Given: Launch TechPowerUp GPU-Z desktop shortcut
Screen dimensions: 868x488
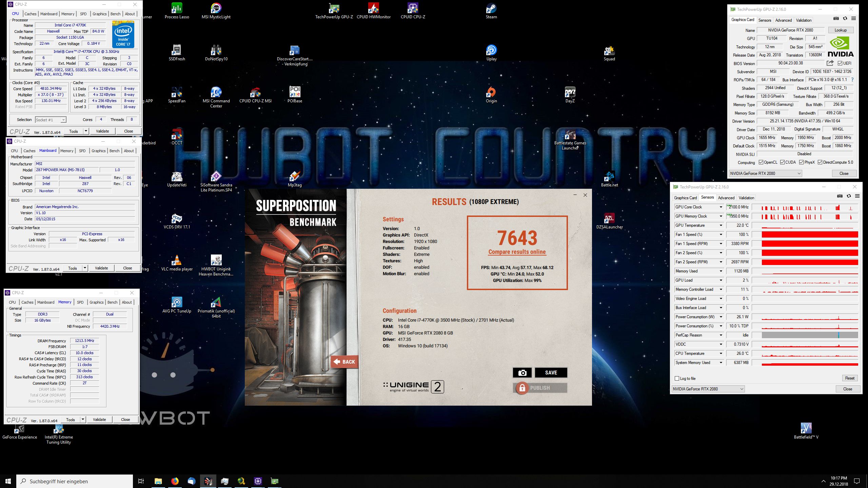Looking at the screenshot, I should click(x=334, y=11).
